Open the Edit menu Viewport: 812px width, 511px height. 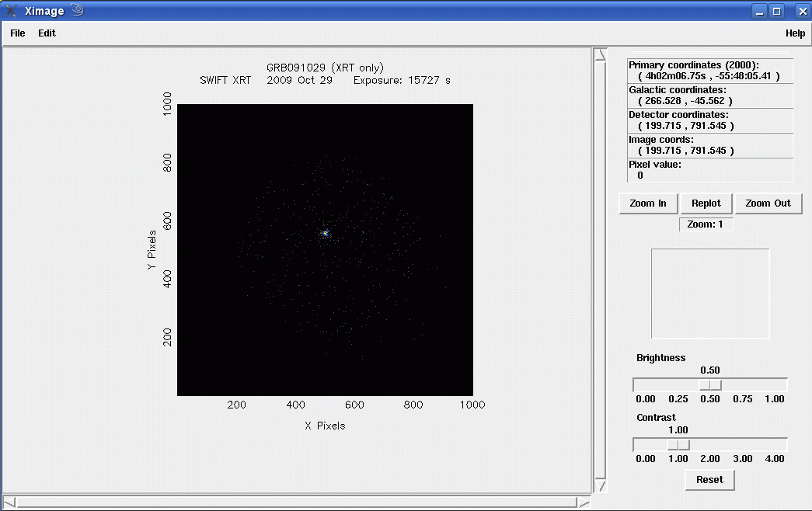click(x=47, y=33)
